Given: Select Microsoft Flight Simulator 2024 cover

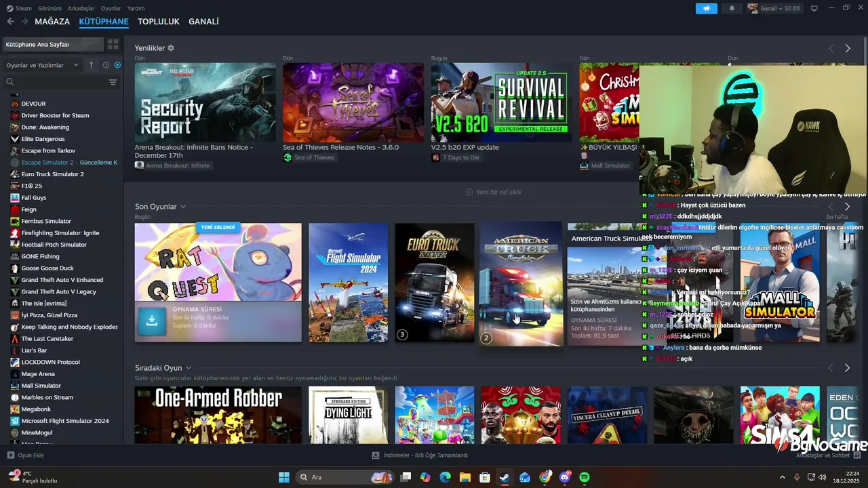Looking at the screenshot, I should coord(348,283).
